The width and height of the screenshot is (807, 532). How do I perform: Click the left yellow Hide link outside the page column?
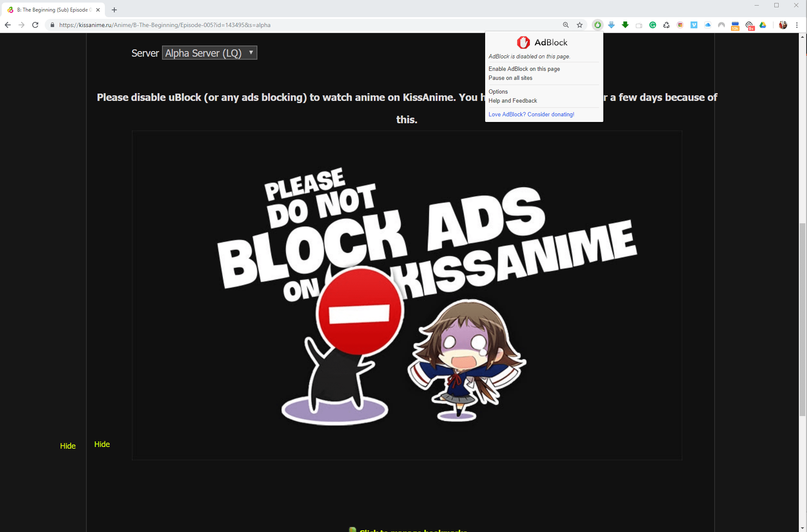click(x=68, y=446)
